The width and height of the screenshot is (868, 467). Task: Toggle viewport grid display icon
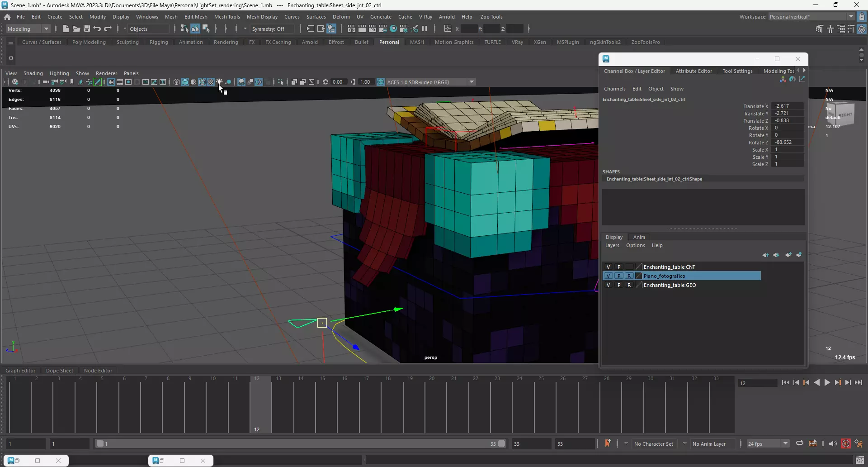pos(111,82)
